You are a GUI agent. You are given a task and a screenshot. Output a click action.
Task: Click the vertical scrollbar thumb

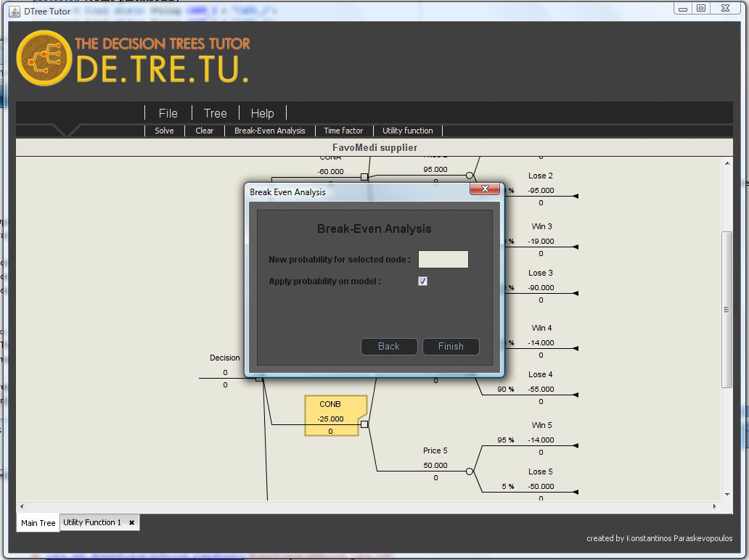click(726, 310)
